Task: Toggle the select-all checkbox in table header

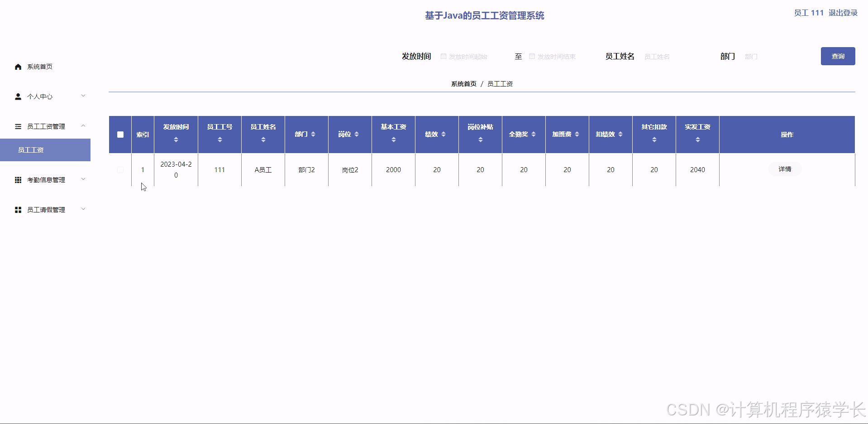Action: [120, 135]
